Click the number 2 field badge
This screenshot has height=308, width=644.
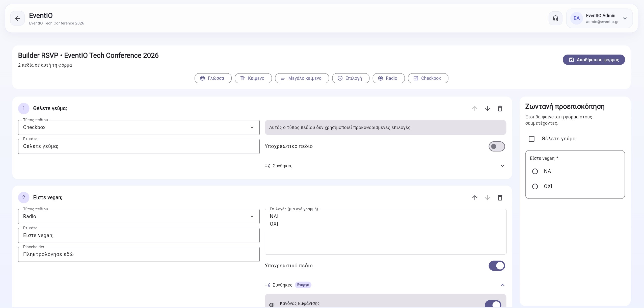coord(24,198)
